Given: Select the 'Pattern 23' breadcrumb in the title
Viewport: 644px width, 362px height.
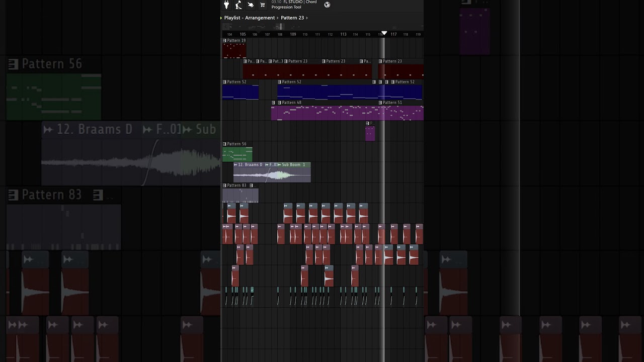Looking at the screenshot, I should [292, 18].
